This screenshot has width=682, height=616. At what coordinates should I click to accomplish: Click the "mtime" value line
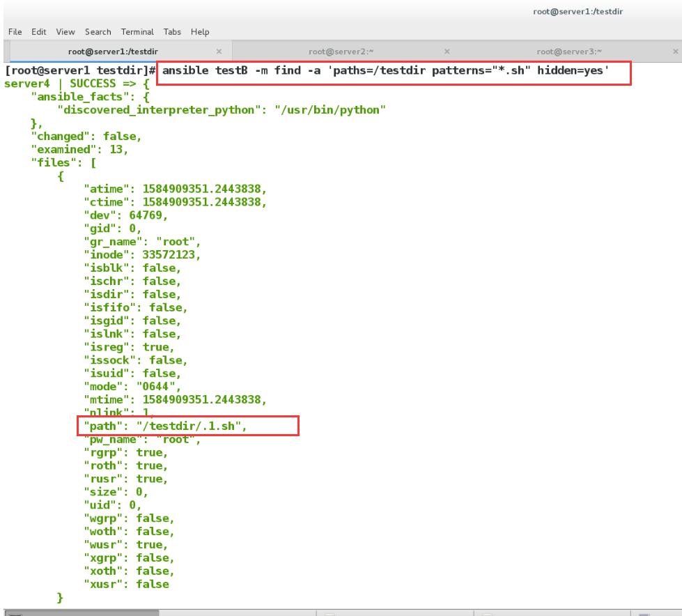tap(175, 399)
